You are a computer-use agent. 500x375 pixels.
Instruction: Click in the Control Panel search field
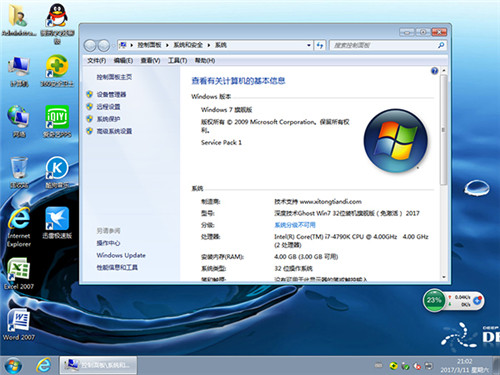[383, 45]
